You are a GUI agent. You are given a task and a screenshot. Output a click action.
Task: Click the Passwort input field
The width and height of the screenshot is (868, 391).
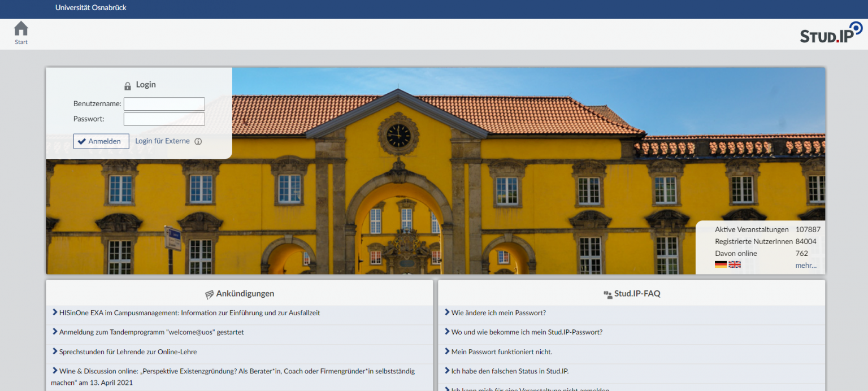[164, 119]
